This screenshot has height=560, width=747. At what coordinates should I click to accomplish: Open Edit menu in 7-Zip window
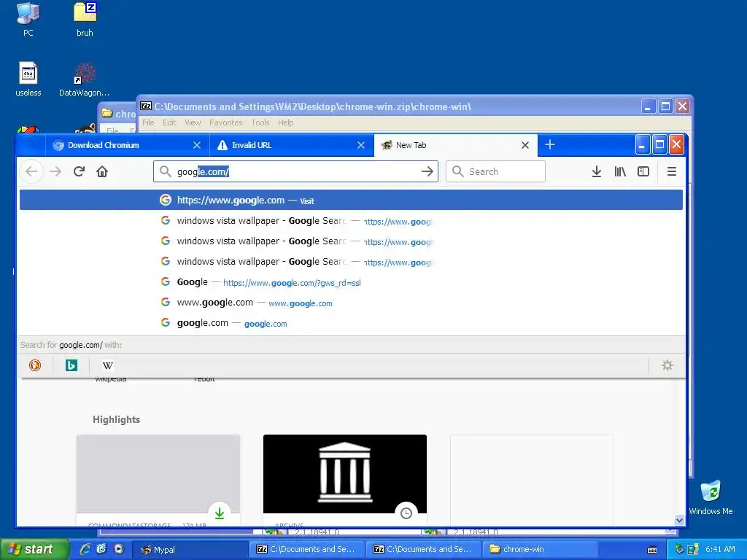click(x=169, y=122)
